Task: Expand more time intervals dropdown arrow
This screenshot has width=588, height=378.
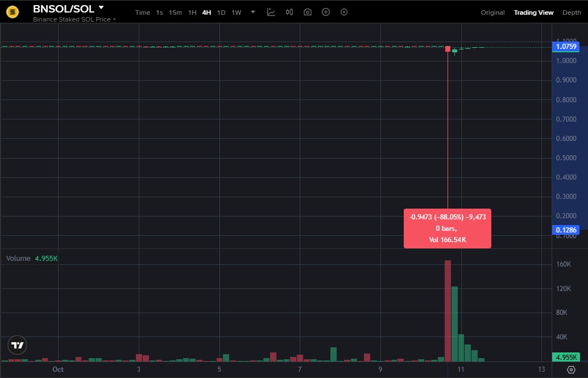Action: coord(253,13)
